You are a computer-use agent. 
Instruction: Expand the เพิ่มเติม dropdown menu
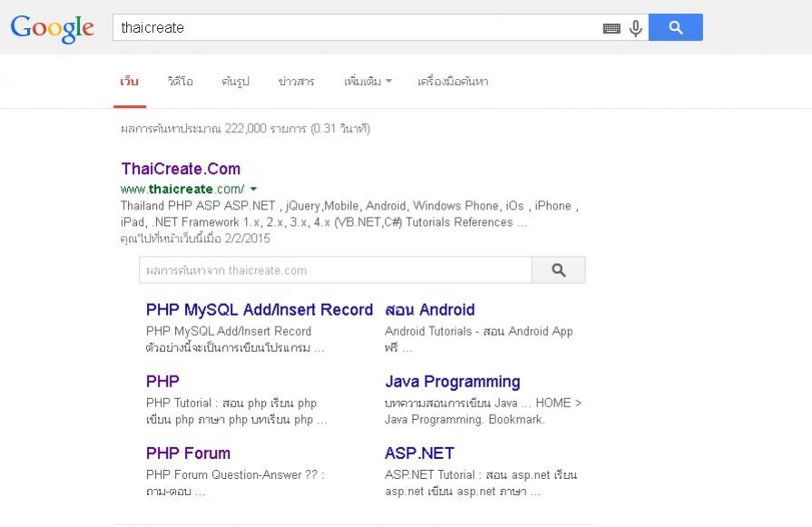pyautogui.click(x=367, y=82)
